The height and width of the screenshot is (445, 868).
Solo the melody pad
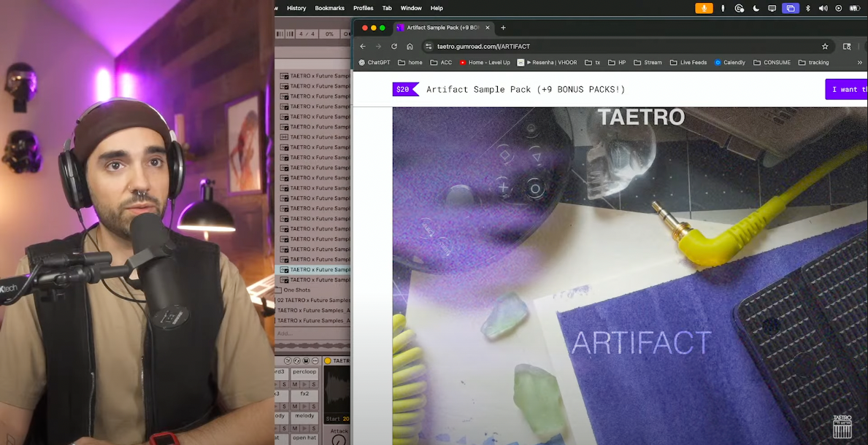[x=314, y=428]
